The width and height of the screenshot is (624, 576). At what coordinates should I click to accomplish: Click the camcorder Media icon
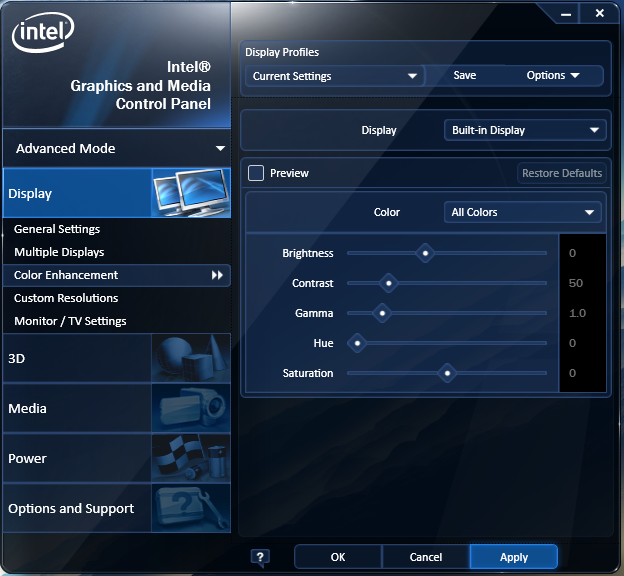point(191,408)
